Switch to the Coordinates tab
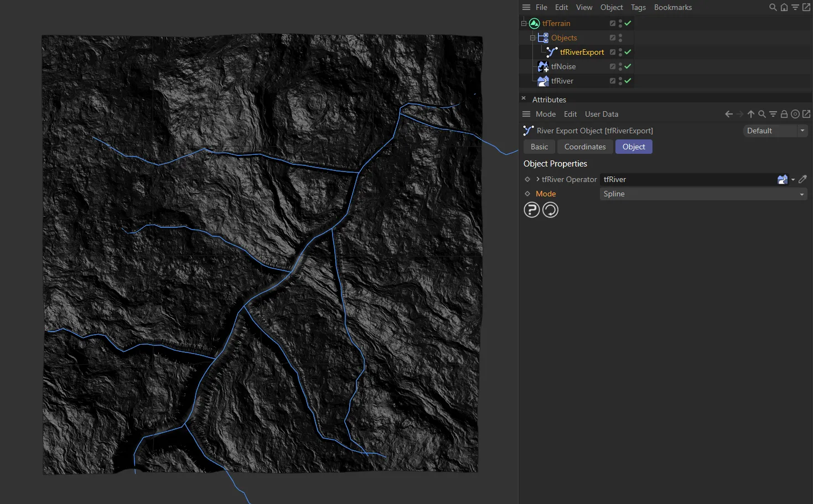Viewport: 813px width, 504px height. pyautogui.click(x=584, y=147)
